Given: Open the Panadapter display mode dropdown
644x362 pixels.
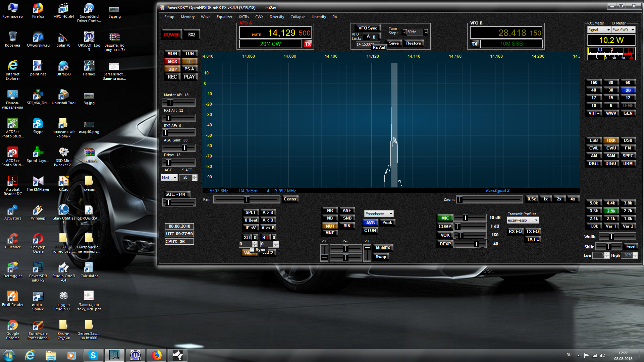Looking at the screenshot, I should click(391, 214).
